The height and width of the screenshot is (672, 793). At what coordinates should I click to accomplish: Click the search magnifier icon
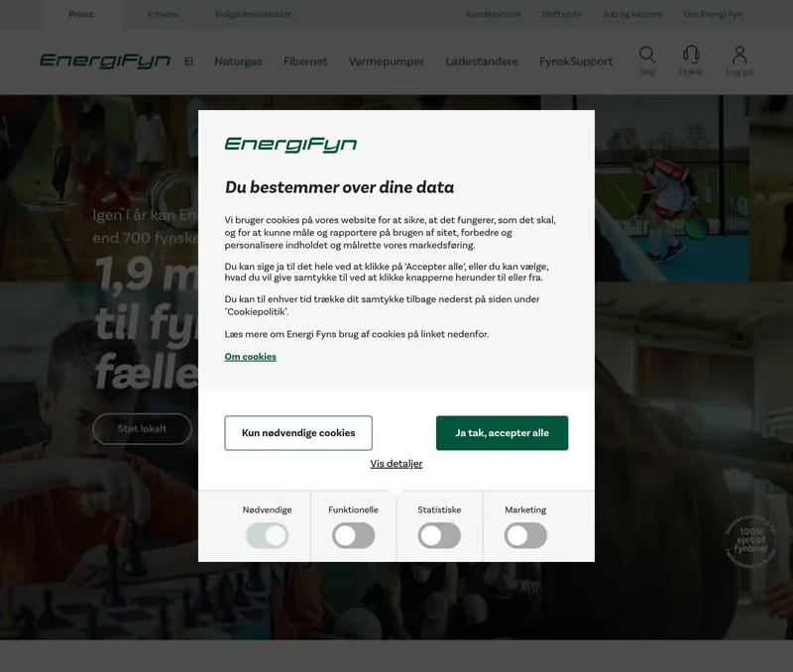click(647, 55)
